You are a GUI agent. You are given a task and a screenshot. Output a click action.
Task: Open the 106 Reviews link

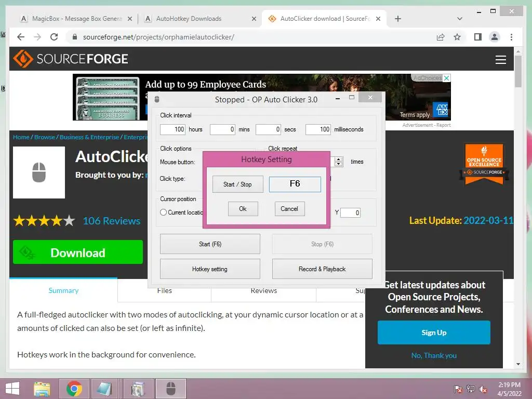pos(112,221)
